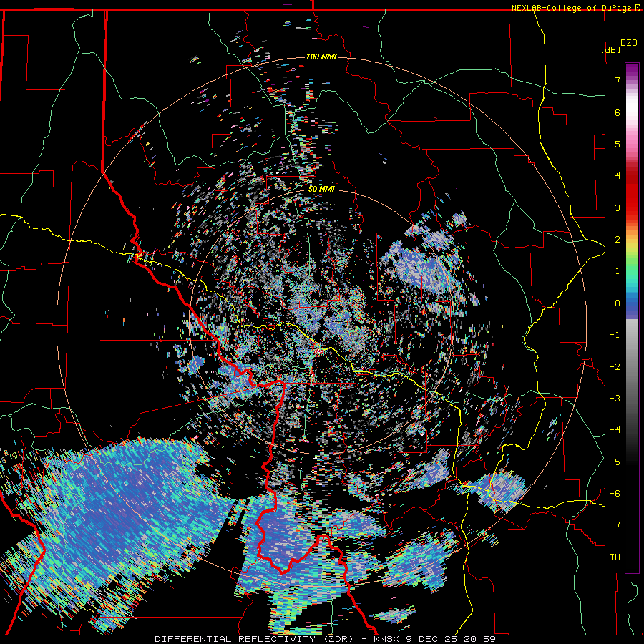Click the DZD legend heading

click(x=629, y=42)
